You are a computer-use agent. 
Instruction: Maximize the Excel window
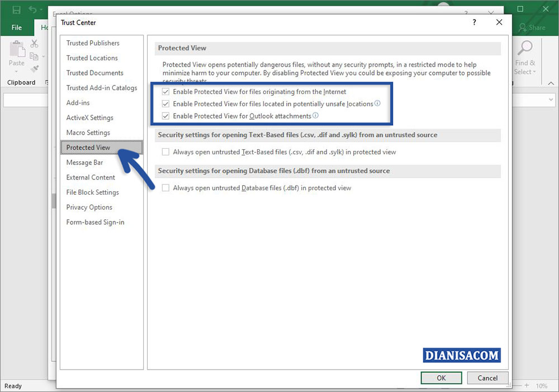coord(520,9)
